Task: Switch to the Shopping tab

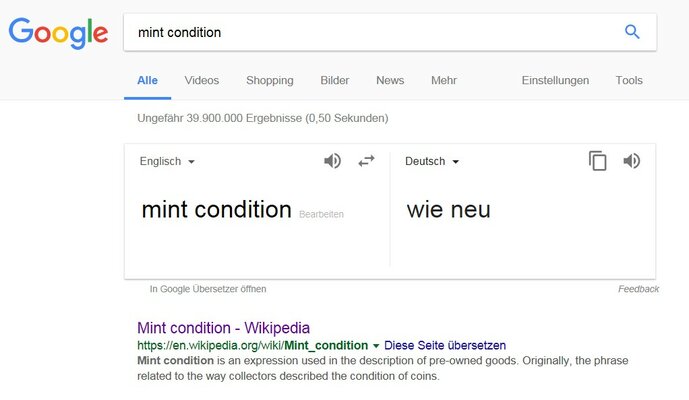Action: (x=270, y=80)
